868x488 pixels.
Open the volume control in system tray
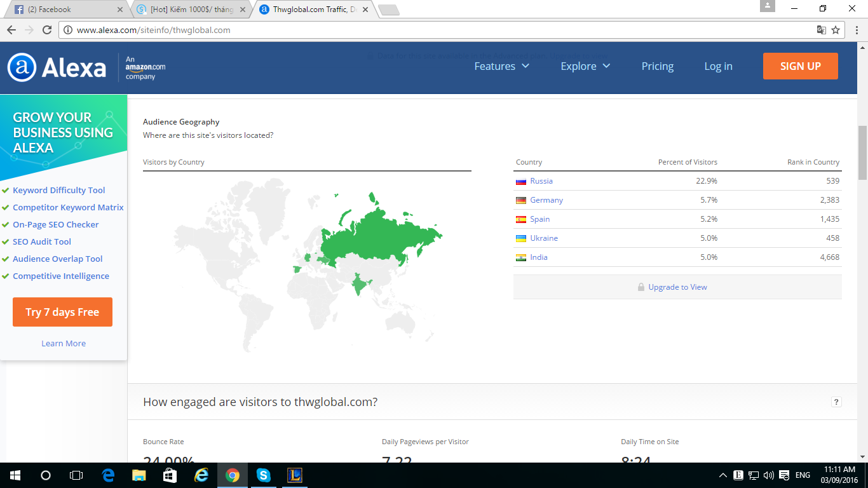click(x=768, y=475)
